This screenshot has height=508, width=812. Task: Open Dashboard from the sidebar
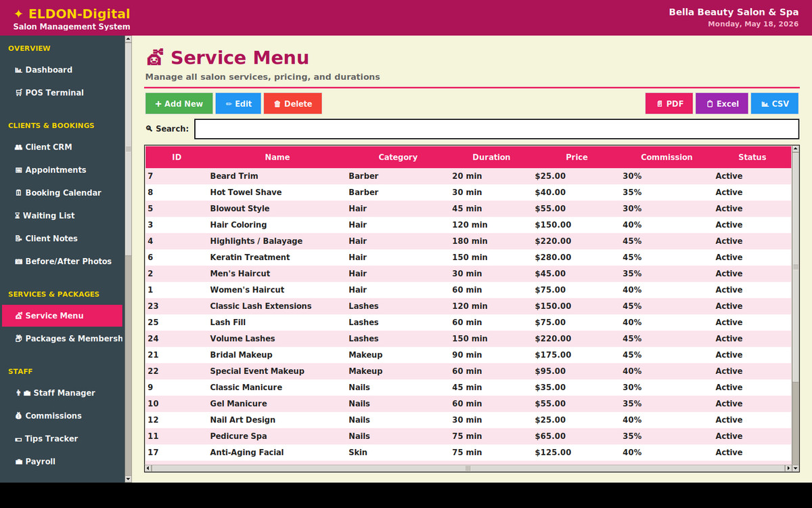point(62,70)
